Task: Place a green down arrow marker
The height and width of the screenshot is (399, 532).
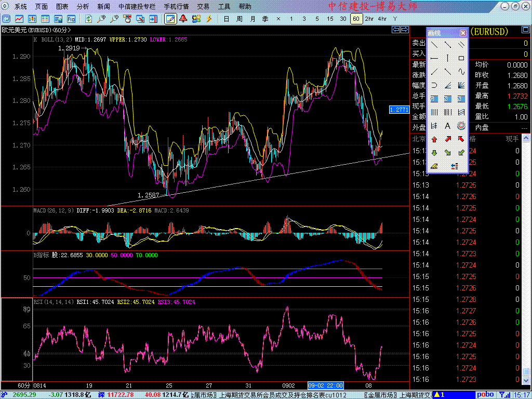Action: coord(434,153)
